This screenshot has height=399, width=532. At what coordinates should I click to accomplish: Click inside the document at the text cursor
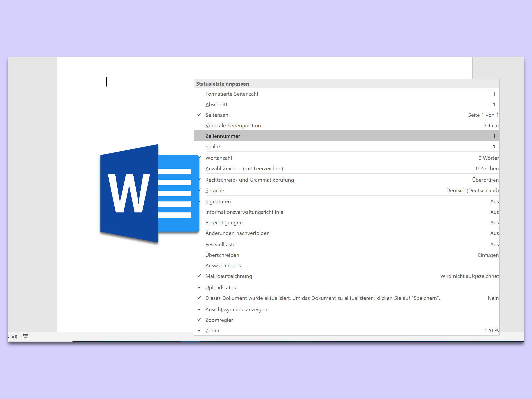(107, 82)
